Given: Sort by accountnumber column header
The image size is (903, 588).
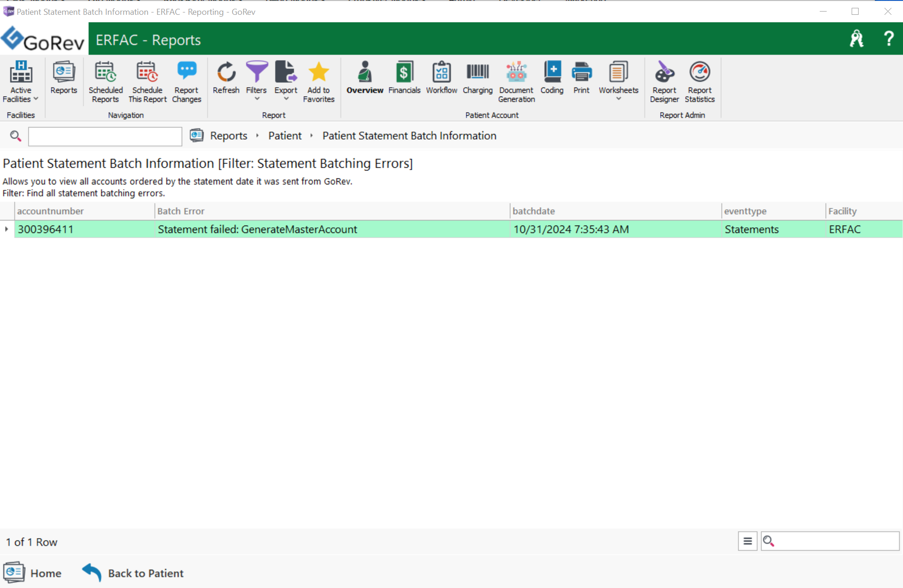Looking at the screenshot, I should click(x=85, y=211).
